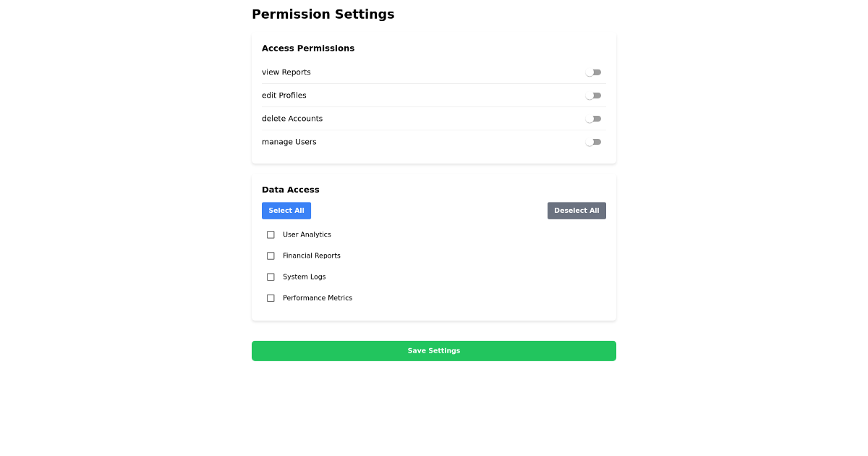Viewport: 868px width, 456px height.
Task: Click the Permission Settings page title
Action: (x=323, y=14)
